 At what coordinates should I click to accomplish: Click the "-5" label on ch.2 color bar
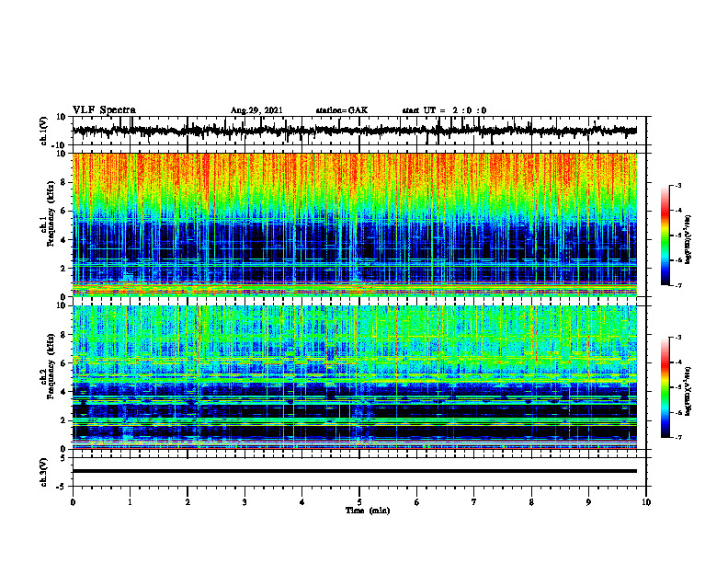(x=677, y=387)
